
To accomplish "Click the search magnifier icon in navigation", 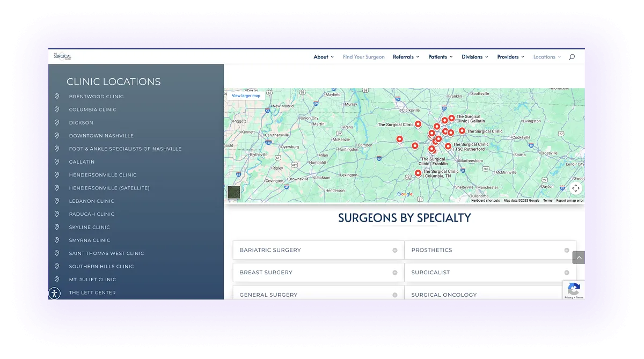I will click(x=572, y=56).
